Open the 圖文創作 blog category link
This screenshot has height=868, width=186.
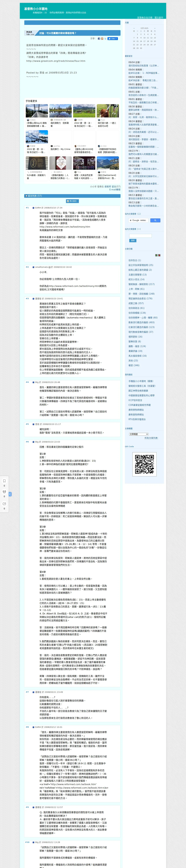(x=159, y=18)
